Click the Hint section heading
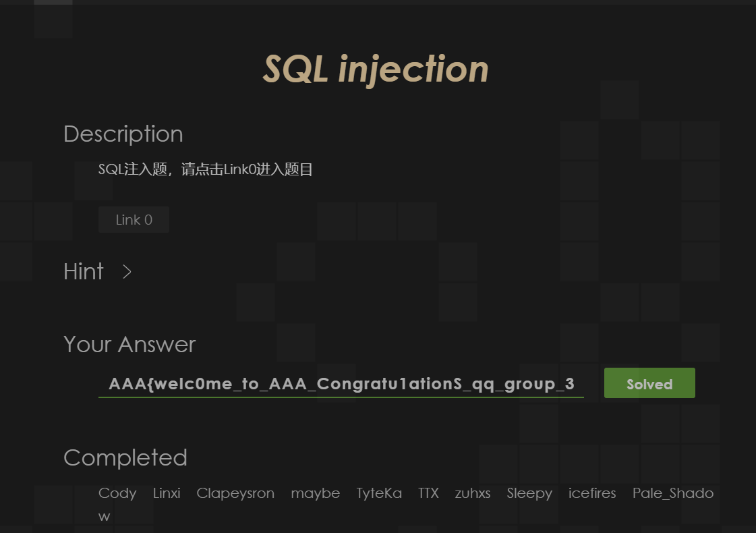Screen dimensions: 756x533 click(x=84, y=271)
